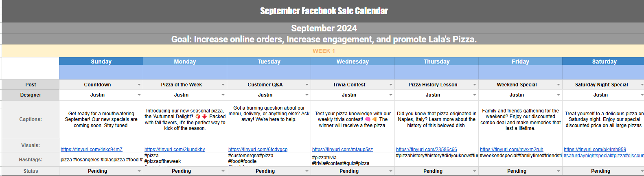The image size is (644, 176).
Task: Select the WEEK 1 banner cell
Action: tap(324, 51)
